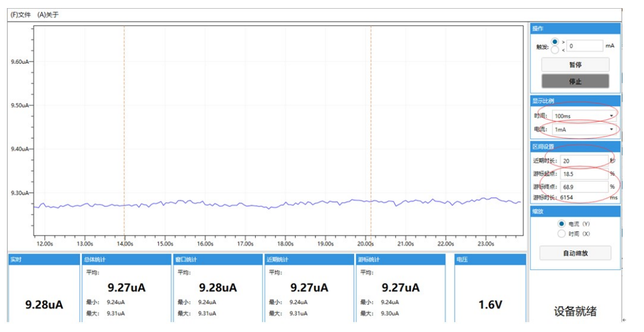Click the trigger threshold mA input field
This screenshot has height=332, width=644.
[584, 46]
